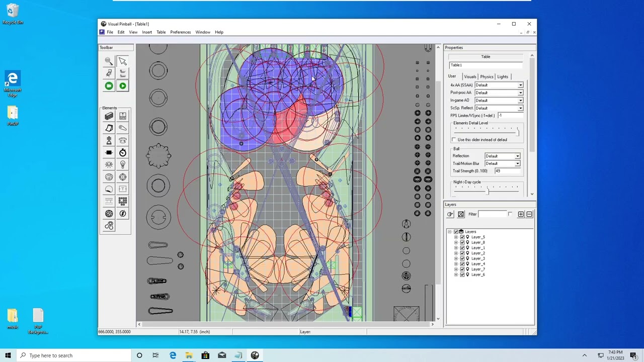Uncheck the Layer_6 checkbox
Screen dimensions: 644x362
point(462,275)
